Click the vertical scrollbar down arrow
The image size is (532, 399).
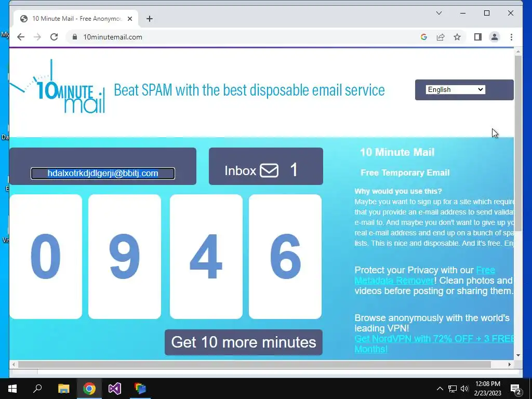(x=518, y=355)
